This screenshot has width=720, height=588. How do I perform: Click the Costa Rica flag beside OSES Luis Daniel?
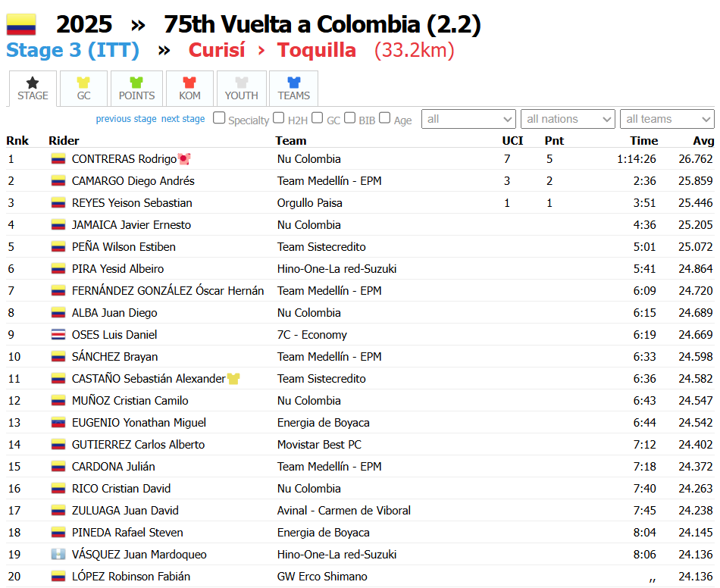tap(58, 335)
